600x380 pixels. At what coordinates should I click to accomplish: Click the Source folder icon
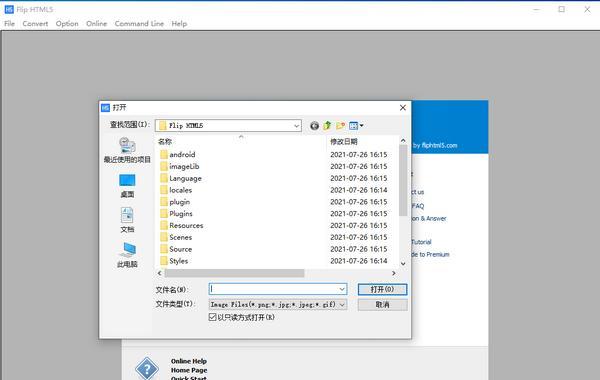point(164,249)
